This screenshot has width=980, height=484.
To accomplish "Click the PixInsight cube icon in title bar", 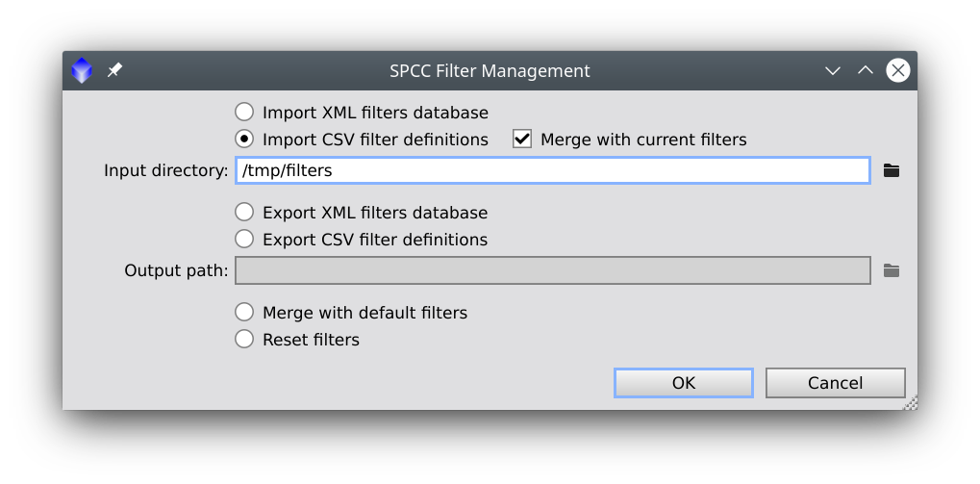I will (82, 70).
